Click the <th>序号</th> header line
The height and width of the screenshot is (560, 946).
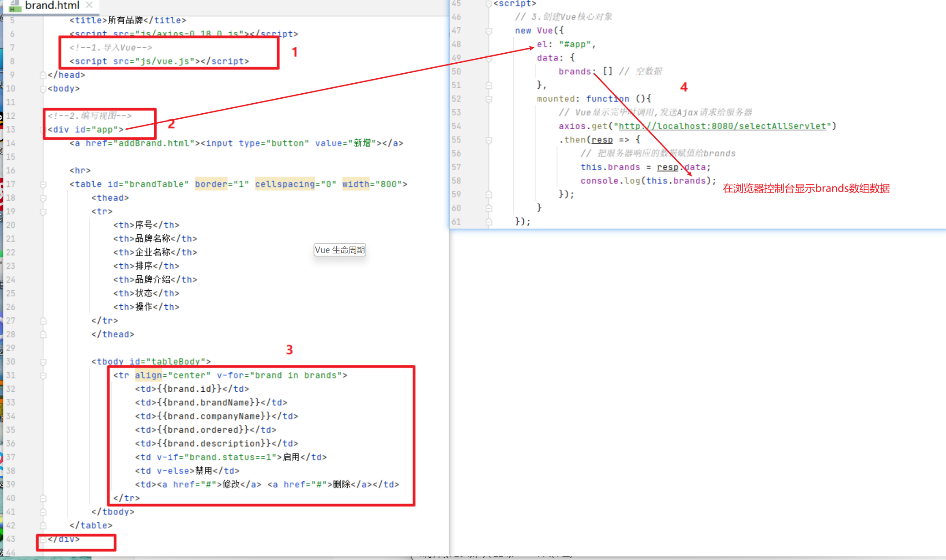click(146, 225)
